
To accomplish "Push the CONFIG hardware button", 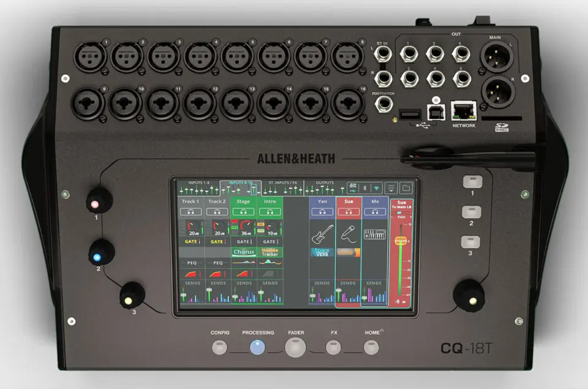I will click(x=220, y=347).
